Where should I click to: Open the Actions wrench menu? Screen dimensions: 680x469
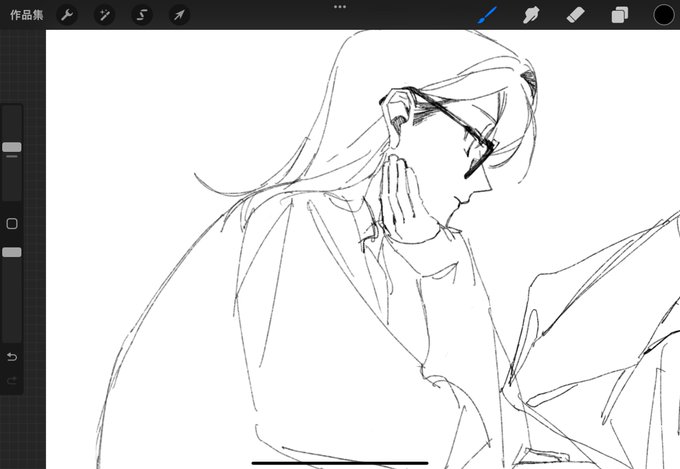(x=67, y=15)
